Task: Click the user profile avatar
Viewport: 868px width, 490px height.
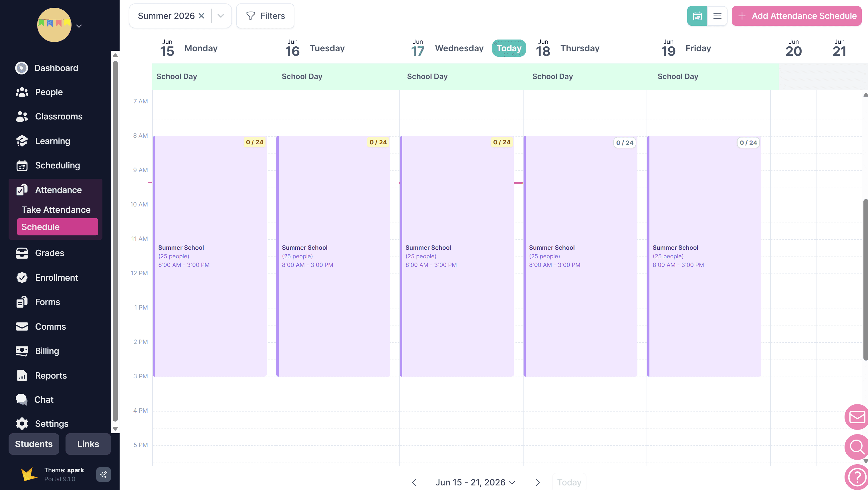Action: (x=54, y=25)
